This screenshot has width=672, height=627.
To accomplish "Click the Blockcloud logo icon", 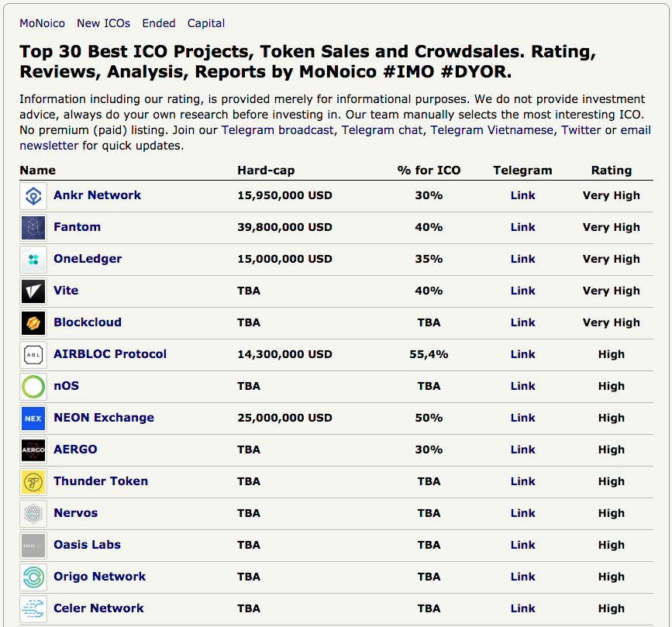I will 33,323.
